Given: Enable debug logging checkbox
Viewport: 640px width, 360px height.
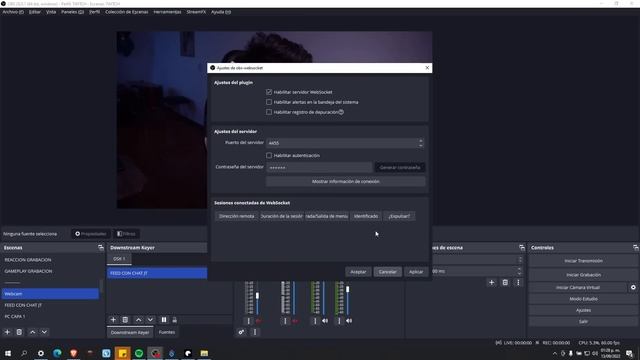Looking at the screenshot, I should 269,112.
